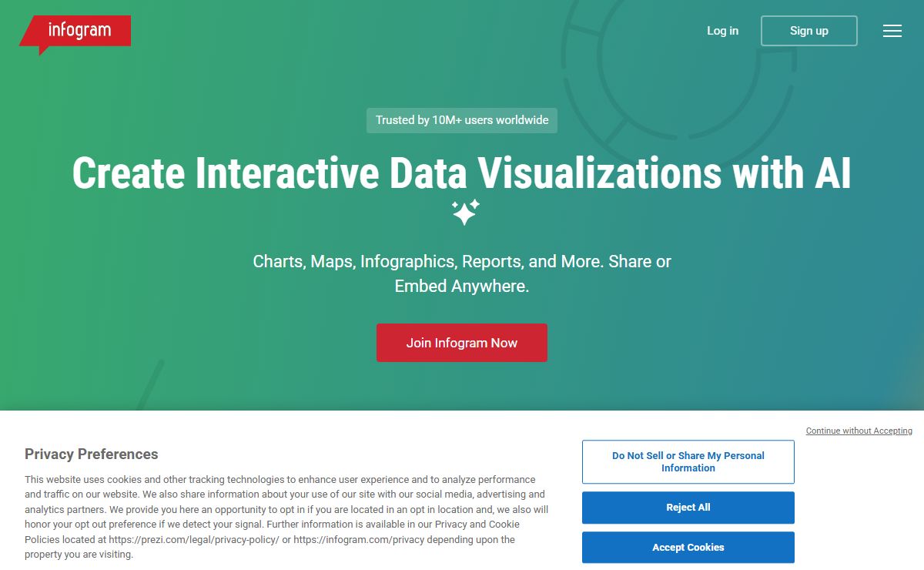Click the Charts, Maps, Infographics subtitle text
Screen dimensions: 924x570
click(x=462, y=273)
